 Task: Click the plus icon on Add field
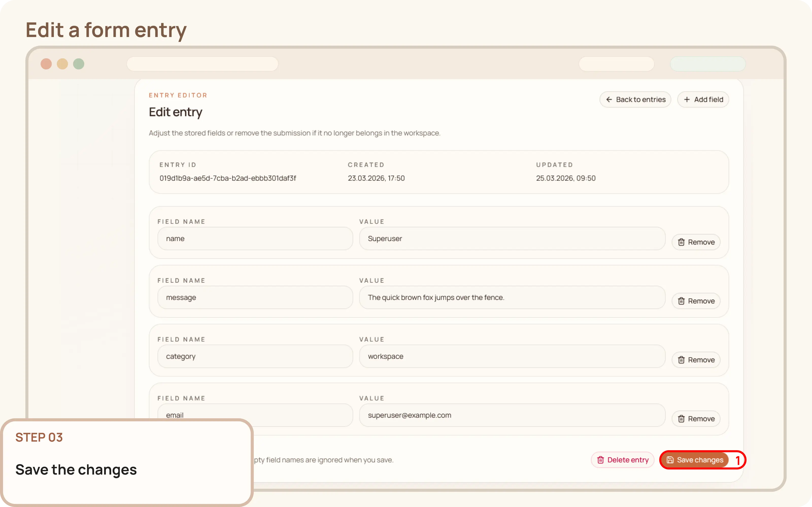(687, 99)
